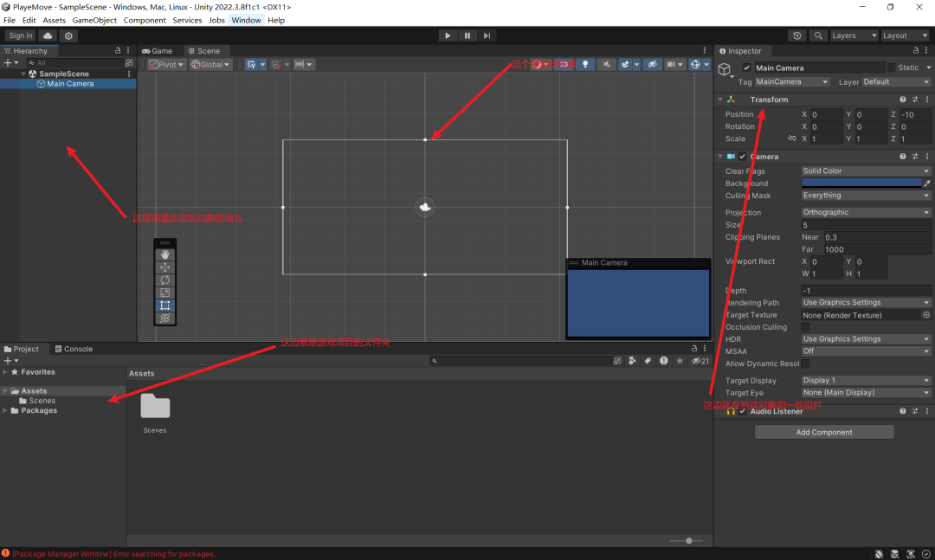This screenshot has width=935, height=560.
Task: Open the Target Display dropdown
Action: pyautogui.click(x=866, y=381)
